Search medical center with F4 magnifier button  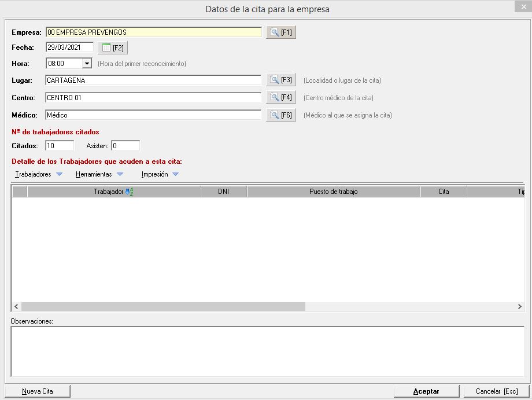click(x=281, y=97)
